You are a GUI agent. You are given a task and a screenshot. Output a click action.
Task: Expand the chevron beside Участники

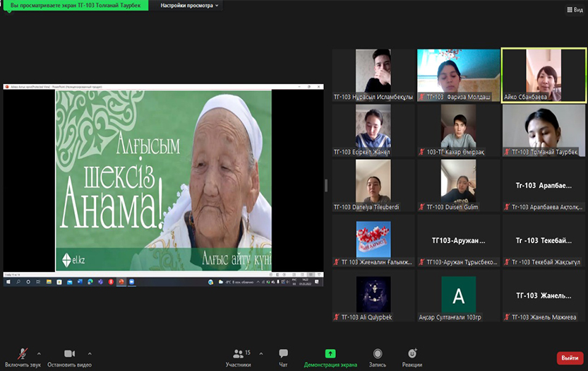[261, 353]
